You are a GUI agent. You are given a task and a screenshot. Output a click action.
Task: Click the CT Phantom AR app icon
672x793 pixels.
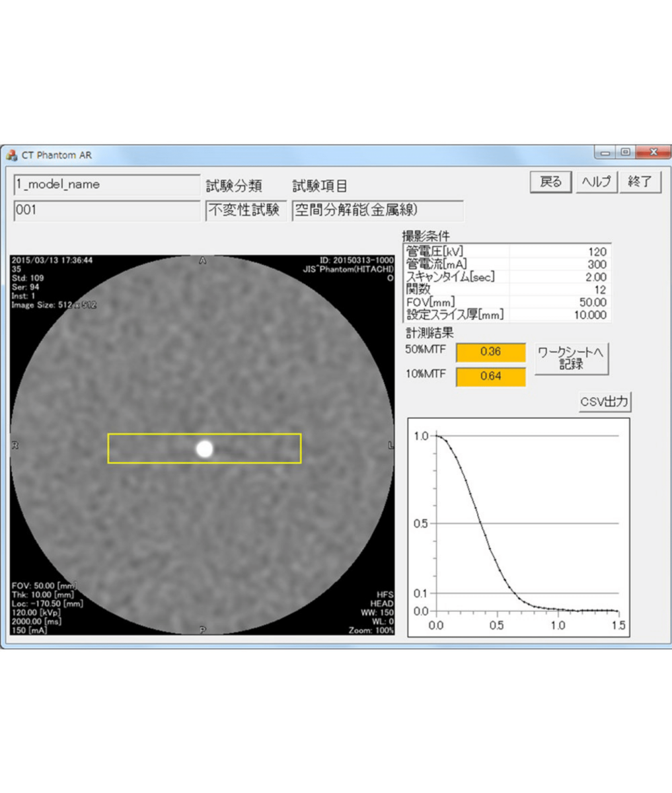[12, 156]
